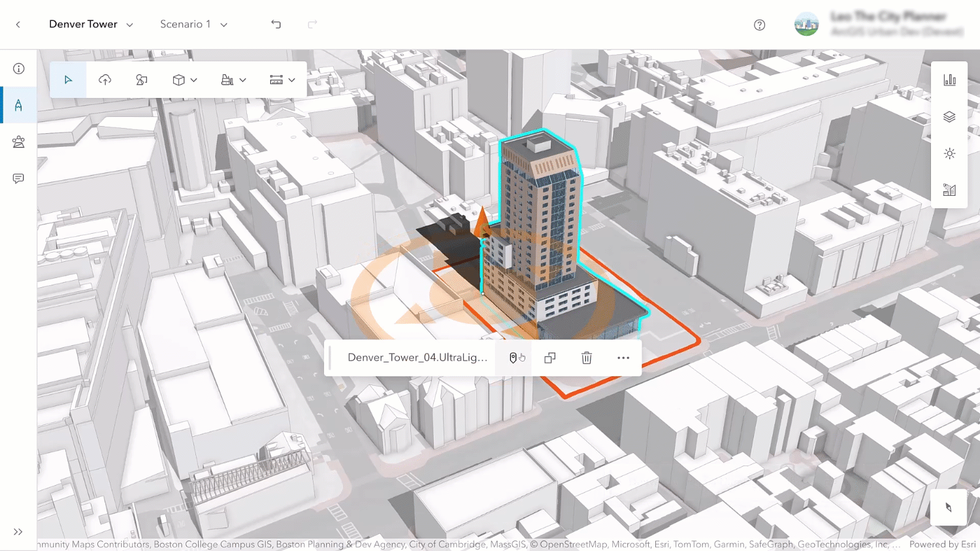This screenshot has height=551, width=980.
Task: Open the daylight sun settings
Action: click(x=949, y=153)
